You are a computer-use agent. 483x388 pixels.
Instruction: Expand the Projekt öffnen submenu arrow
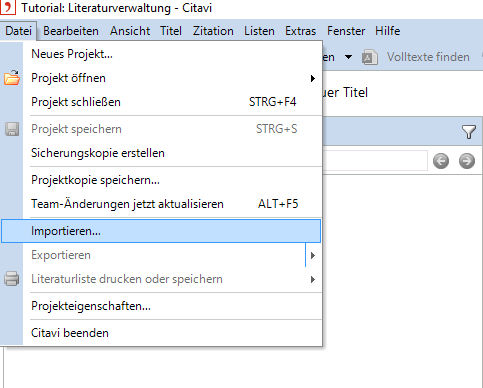(x=313, y=78)
